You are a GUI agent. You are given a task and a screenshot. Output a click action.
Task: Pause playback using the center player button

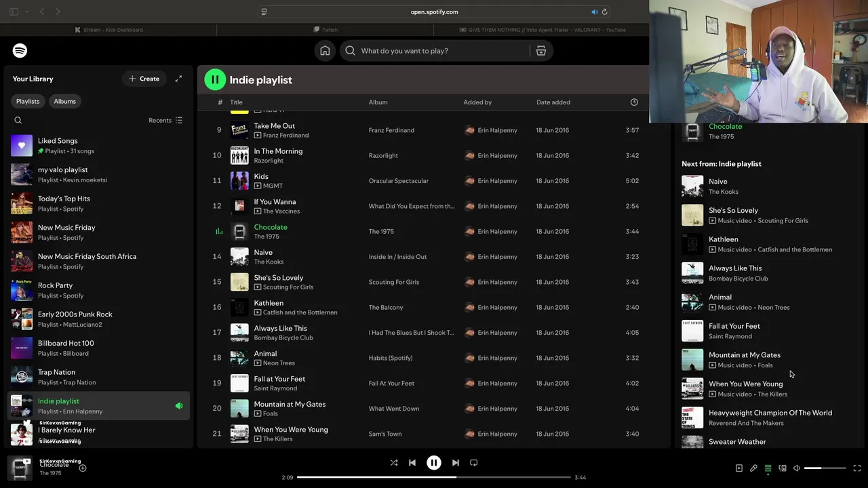[434, 463]
